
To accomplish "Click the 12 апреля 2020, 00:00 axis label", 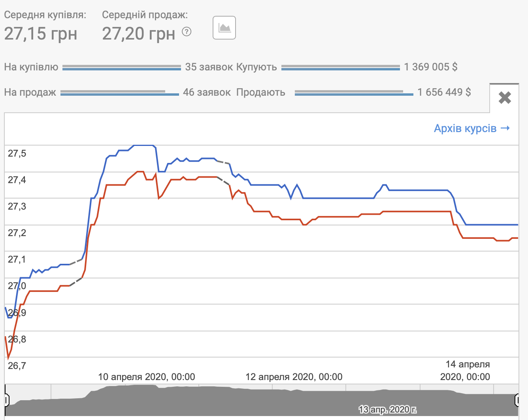I will [294, 377].
